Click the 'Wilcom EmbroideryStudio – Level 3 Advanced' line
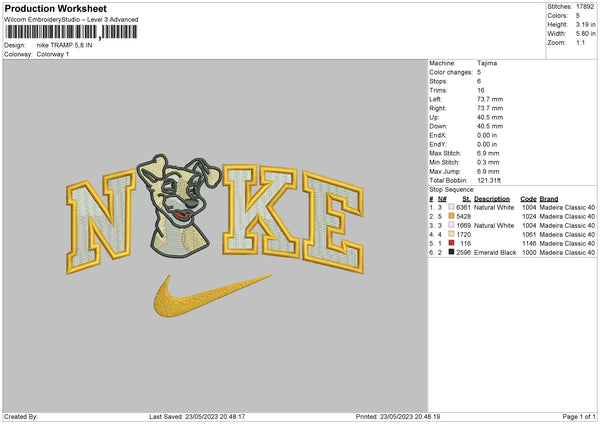This screenshot has width=600, height=424. pyautogui.click(x=71, y=20)
